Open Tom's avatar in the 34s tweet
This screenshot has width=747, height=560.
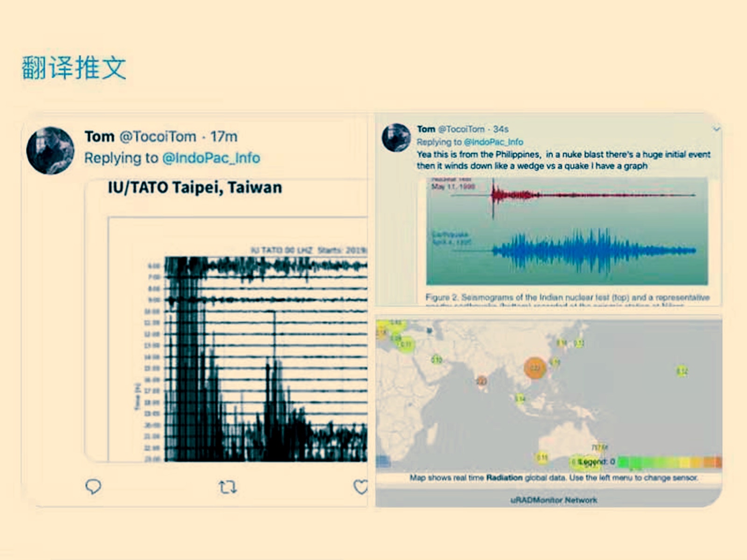pyautogui.click(x=396, y=138)
